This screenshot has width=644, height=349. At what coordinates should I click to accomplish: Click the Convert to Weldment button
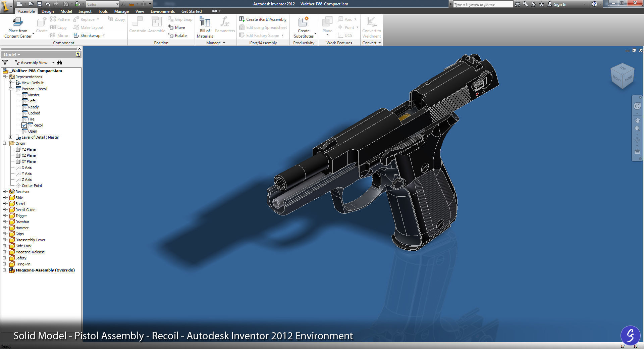coord(372,27)
